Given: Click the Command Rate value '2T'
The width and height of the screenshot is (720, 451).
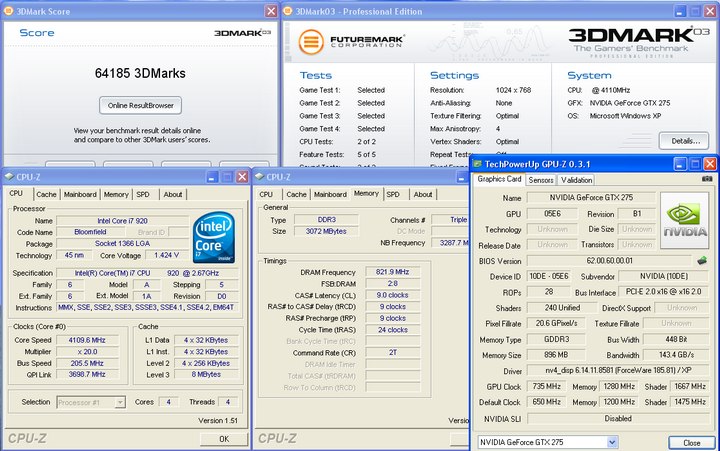Looking at the screenshot, I should click(392, 353).
